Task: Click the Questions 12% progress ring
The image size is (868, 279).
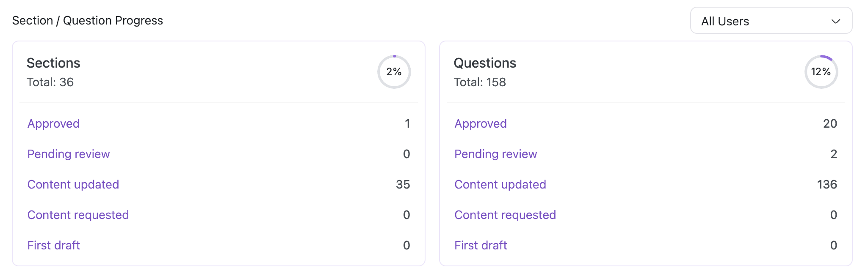Action: pyautogui.click(x=821, y=72)
